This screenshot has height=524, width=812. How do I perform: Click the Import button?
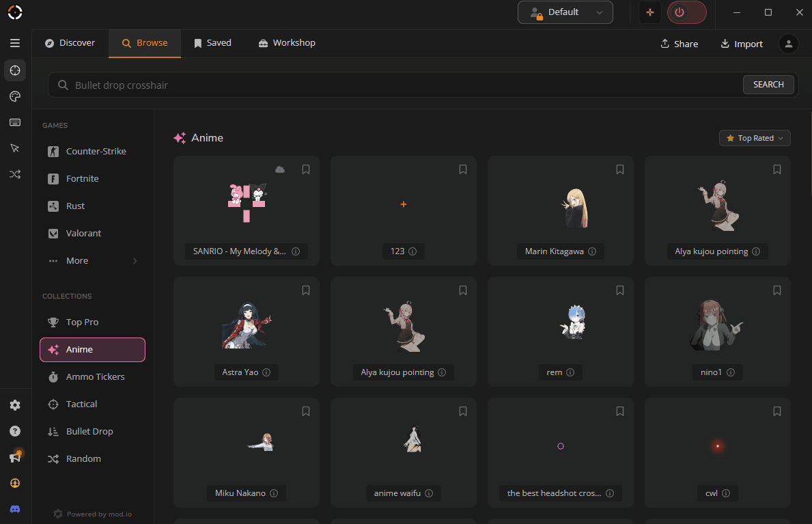point(742,44)
